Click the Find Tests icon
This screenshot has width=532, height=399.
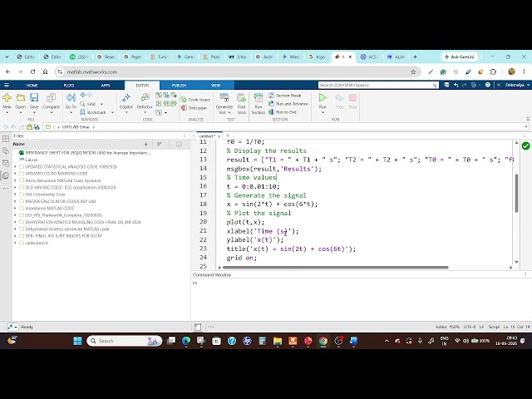pos(241,98)
